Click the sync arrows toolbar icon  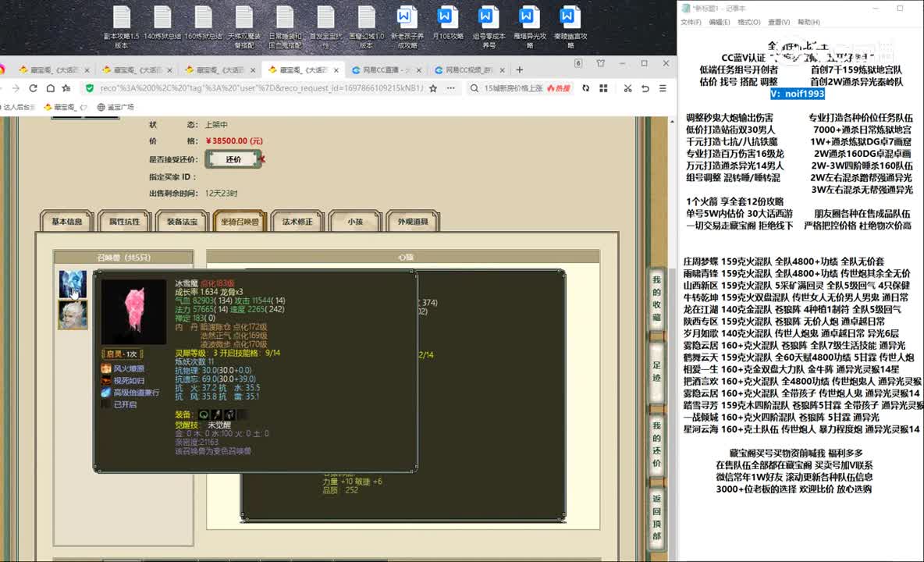pos(586,88)
